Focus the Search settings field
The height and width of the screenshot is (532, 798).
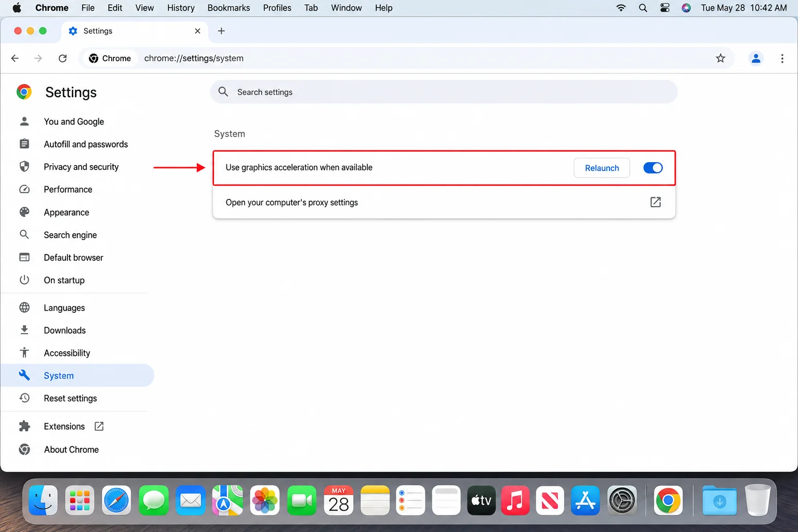[x=444, y=92]
